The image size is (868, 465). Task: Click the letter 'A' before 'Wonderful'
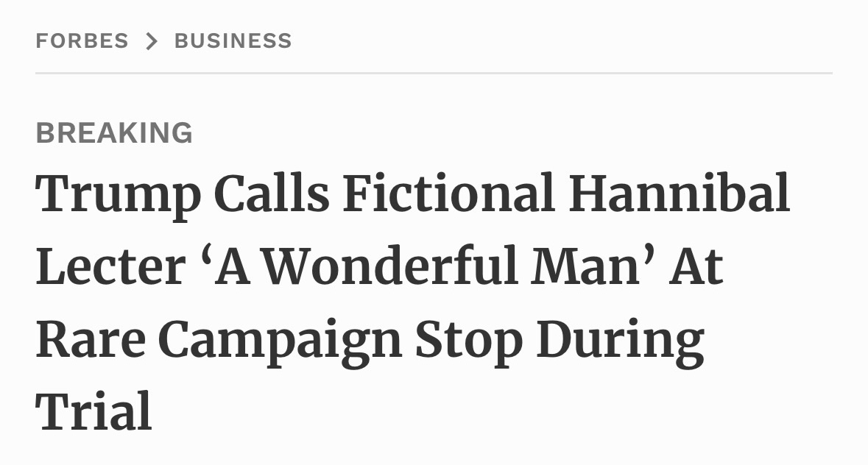235,267
